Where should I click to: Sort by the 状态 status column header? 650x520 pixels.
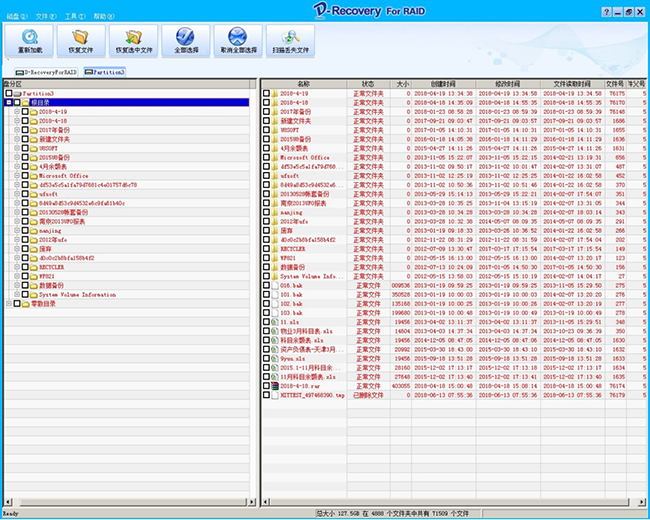click(x=368, y=84)
